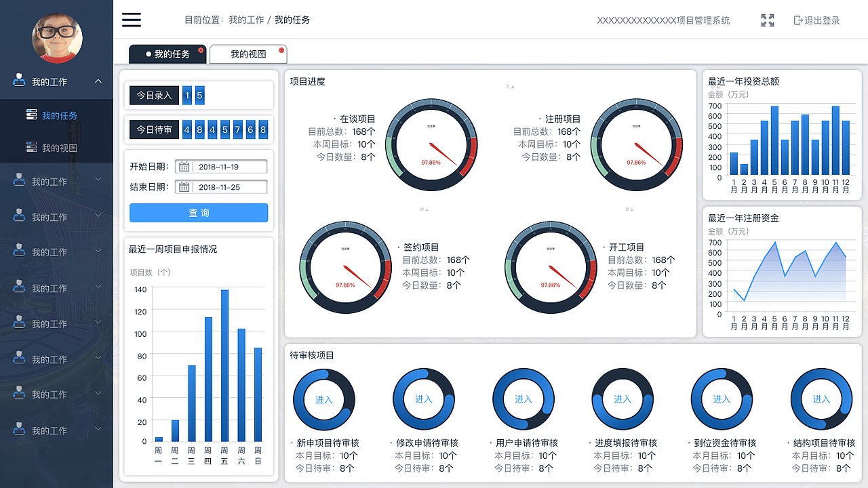Click 进入 in 新申项目待审核 ring

pos(324,400)
